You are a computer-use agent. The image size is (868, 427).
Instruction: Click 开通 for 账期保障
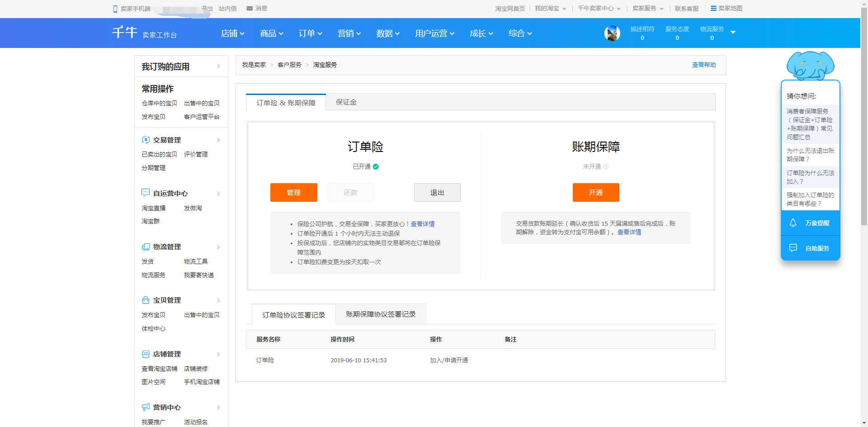[x=596, y=192]
